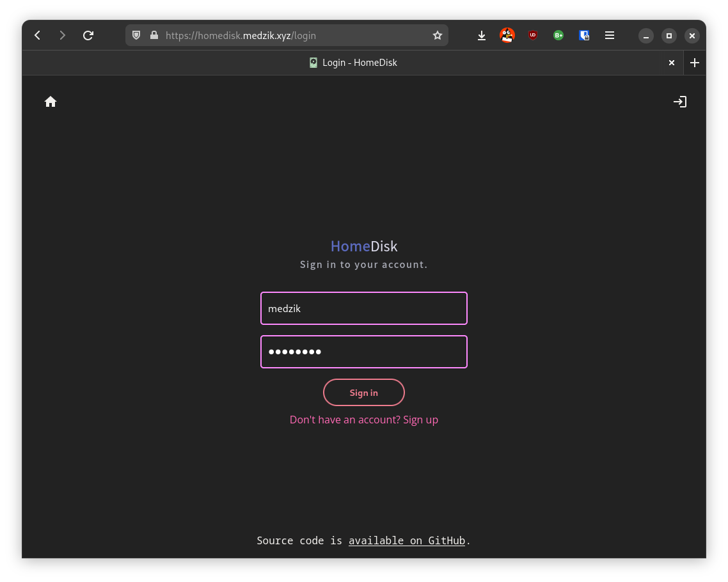Screen dimensions: 728x582
Task: Bookmark the page with the star
Action: (x=438, y=35)
